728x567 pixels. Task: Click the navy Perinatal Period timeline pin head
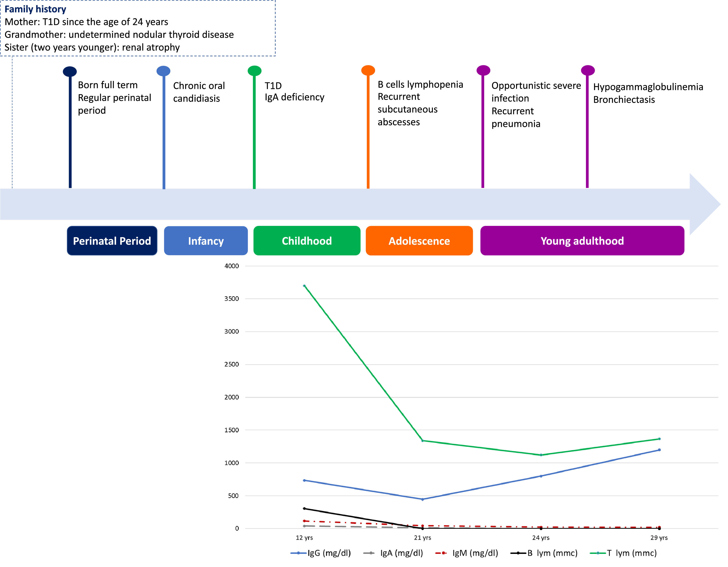click(70, 71)
